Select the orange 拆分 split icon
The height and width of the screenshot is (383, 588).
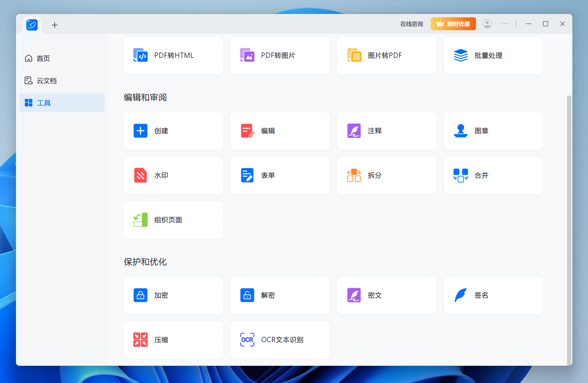[x=354, y=175]
